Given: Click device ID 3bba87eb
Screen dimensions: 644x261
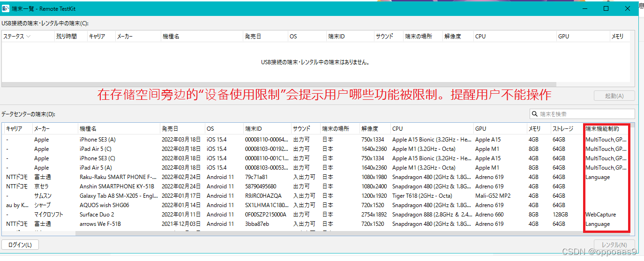Looking at the screenshot, I should coord(257,224).
